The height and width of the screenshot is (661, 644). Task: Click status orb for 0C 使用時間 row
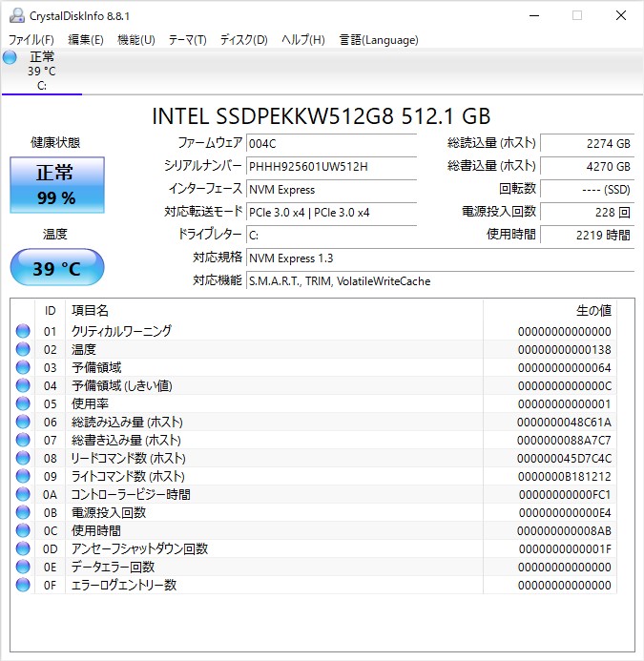pos(23,530)
